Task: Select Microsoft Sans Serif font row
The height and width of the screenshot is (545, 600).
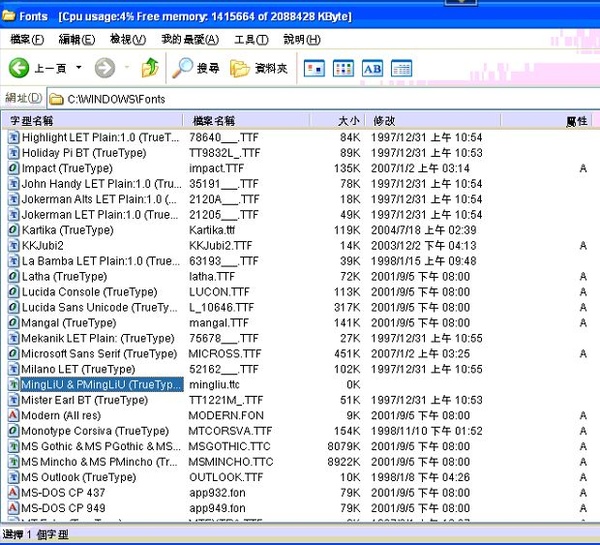Action: tap(298, 353)
